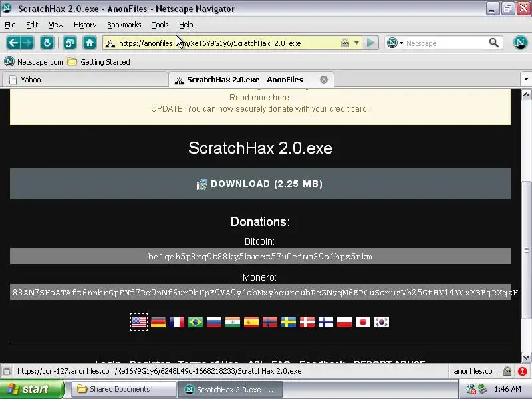Viewport: 532px width, 399px height.
Task: Choose the United States flag language
Action: point(139,322)
